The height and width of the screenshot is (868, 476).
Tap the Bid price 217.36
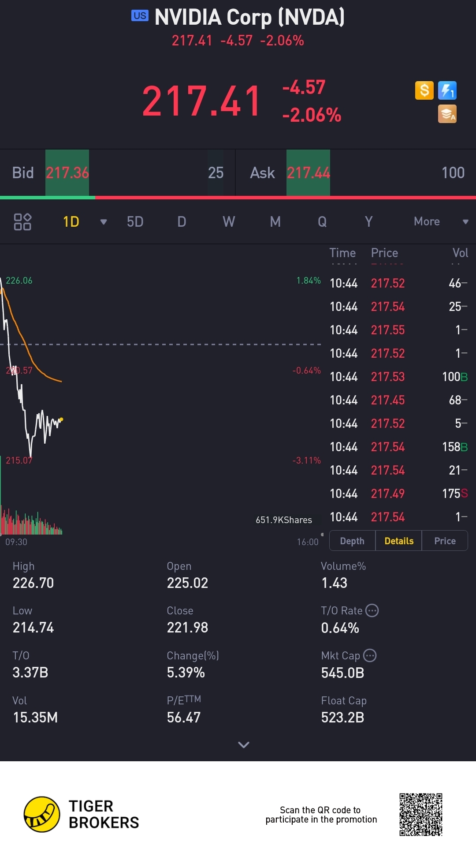(x=67, y=172)
